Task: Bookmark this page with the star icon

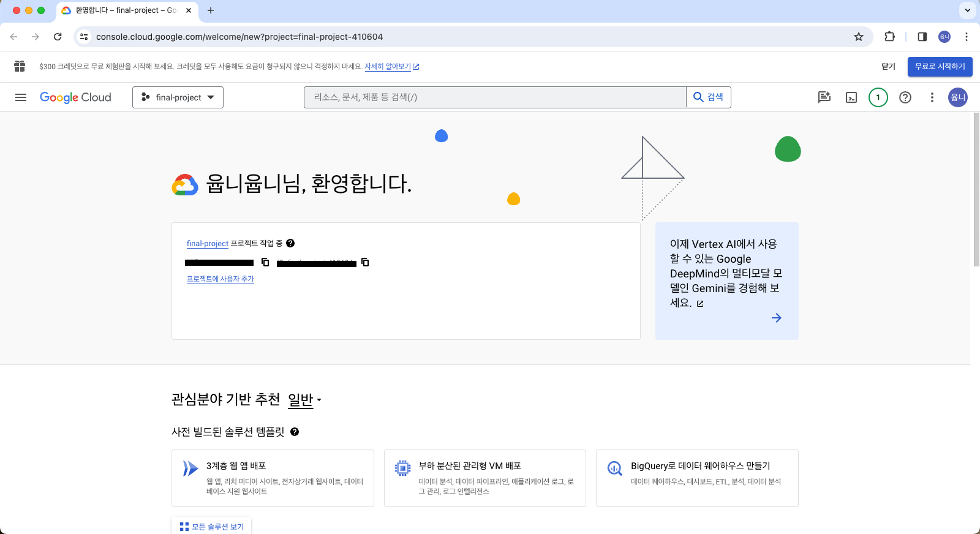Action: click(x=859, y=37)
